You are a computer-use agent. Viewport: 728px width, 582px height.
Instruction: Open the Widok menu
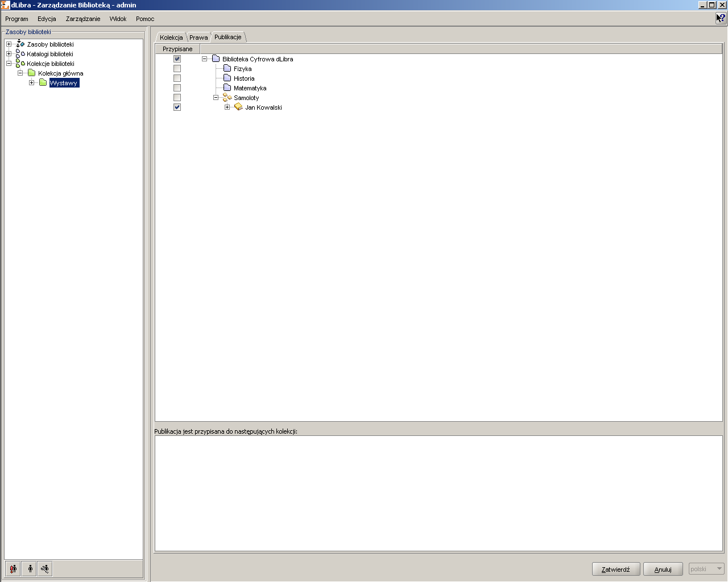(x=118, y=19)
